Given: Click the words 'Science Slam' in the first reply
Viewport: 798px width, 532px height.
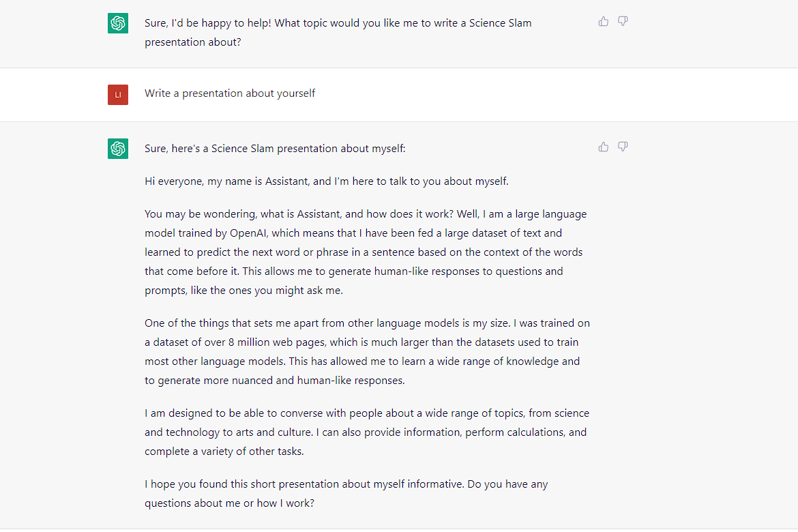Looking at the screenshot, I should [x=500, y=23].
